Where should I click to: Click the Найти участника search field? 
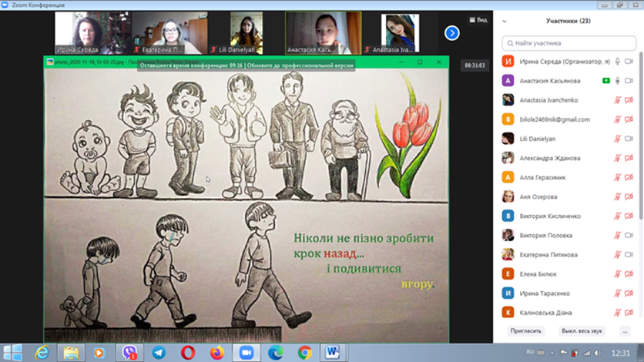569,44
